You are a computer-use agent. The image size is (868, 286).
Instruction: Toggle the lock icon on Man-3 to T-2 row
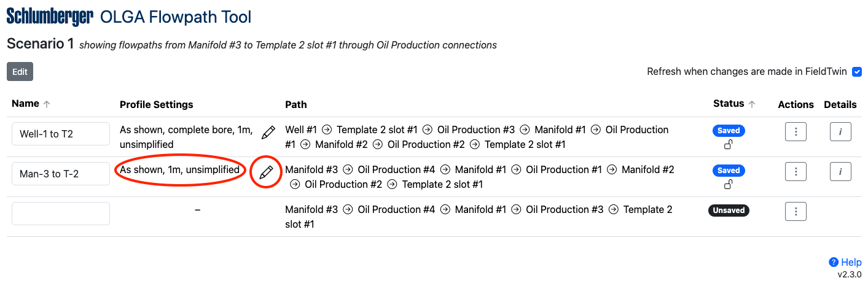tap(729, 184)
